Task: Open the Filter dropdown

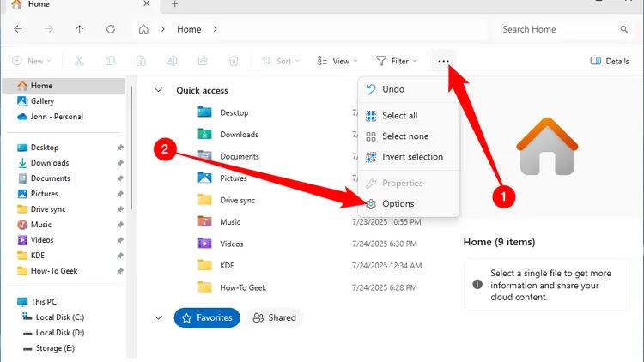Action: click(397, 61)
